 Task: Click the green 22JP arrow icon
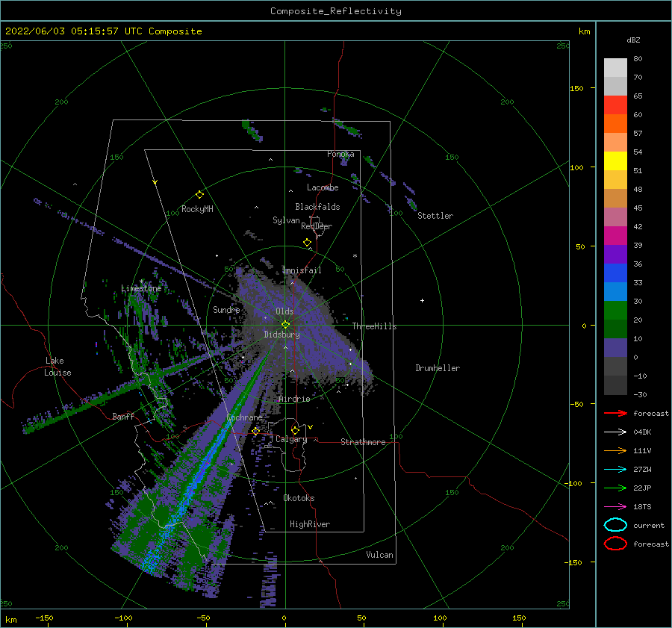click(x=615, y=488)
